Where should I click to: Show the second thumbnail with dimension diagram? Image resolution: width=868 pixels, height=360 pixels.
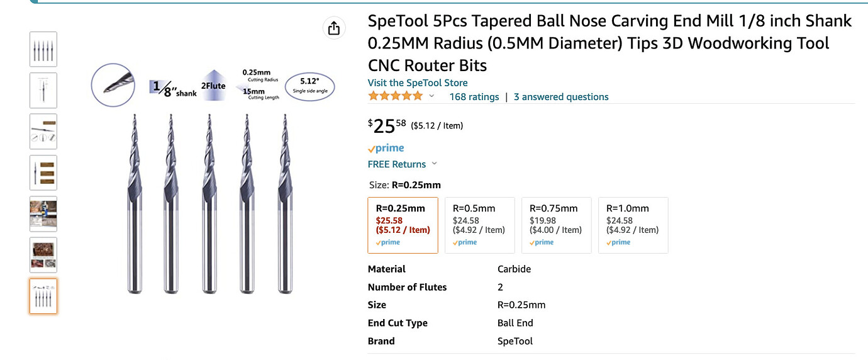pyautogui.click(x=43, y=90)
